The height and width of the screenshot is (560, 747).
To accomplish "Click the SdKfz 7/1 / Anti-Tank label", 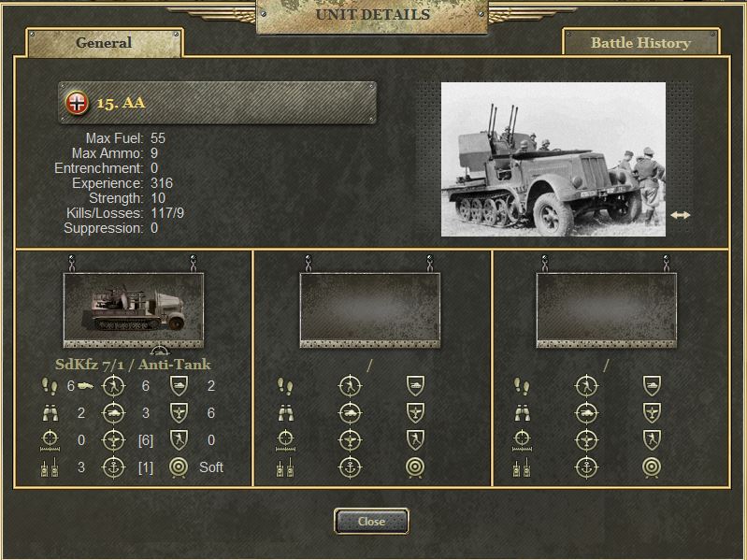I will (x=133, y=365).
